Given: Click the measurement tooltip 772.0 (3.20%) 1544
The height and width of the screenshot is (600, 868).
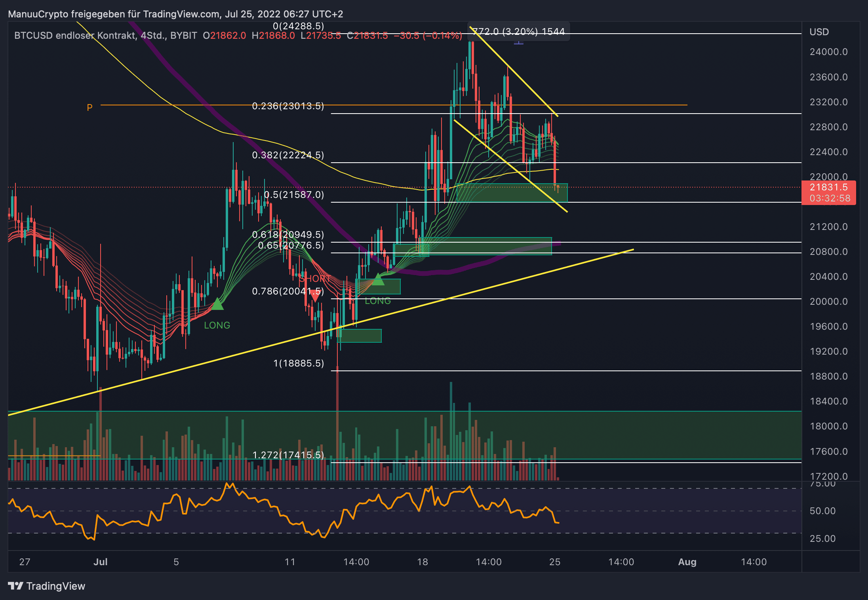Looking at the screenshot, I should [518, 31].
